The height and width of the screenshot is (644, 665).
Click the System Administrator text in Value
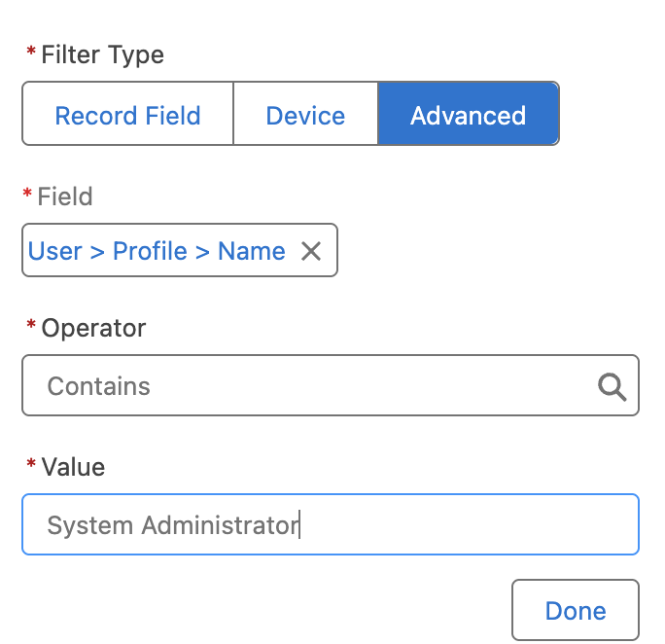172,525
